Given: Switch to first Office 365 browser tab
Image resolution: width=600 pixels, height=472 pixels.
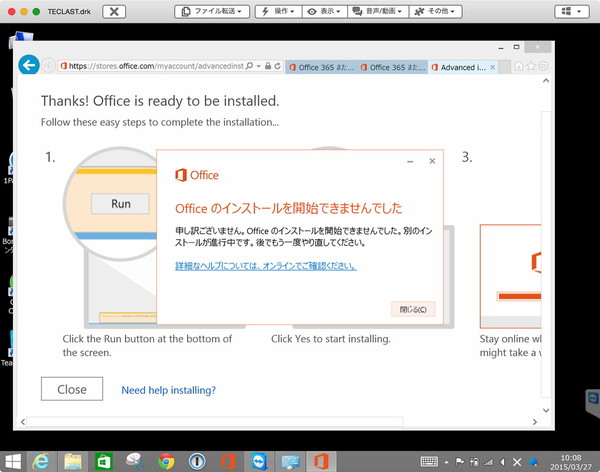Looking at the screenshot, I should [x=321, y=67].
